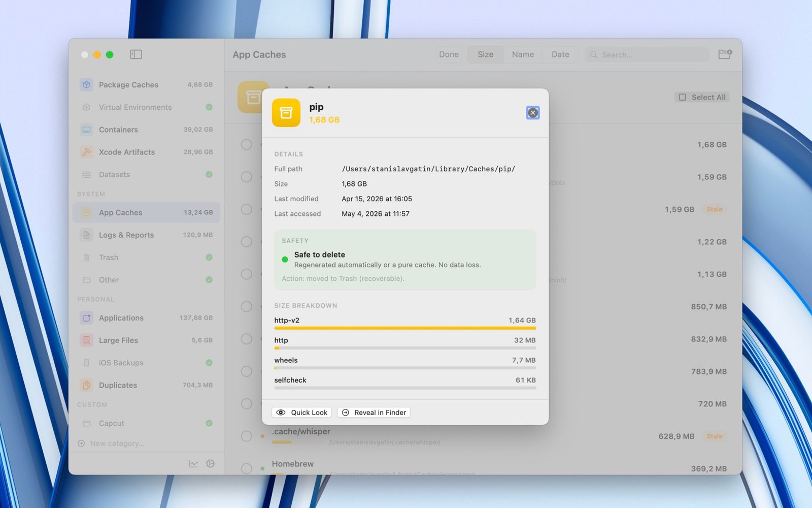Sort the list by Name
The image size is (812, 508).
tap(523, 54)
